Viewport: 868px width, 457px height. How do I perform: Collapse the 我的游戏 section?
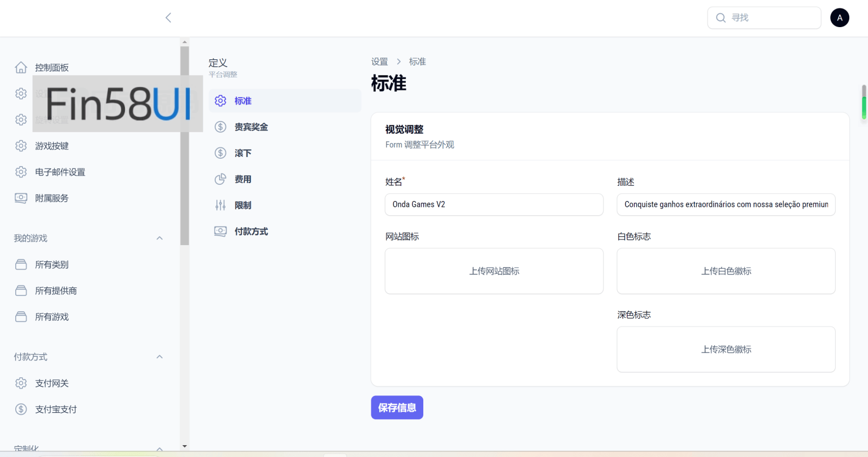pos(159,238)
